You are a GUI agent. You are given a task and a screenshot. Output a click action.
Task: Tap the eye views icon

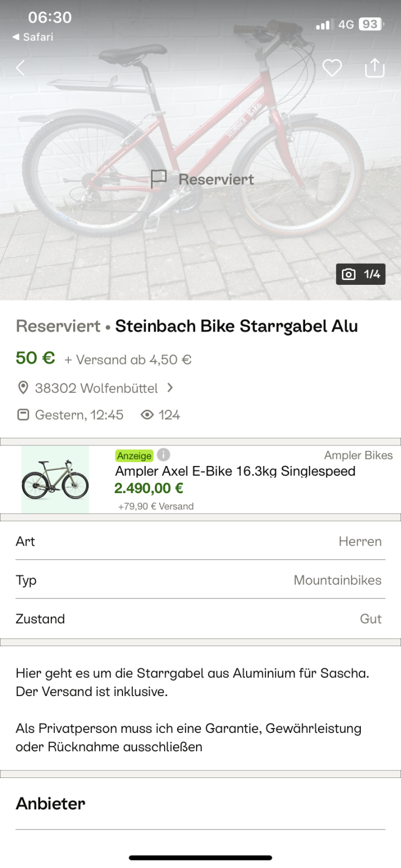click(x=147, y=415)
